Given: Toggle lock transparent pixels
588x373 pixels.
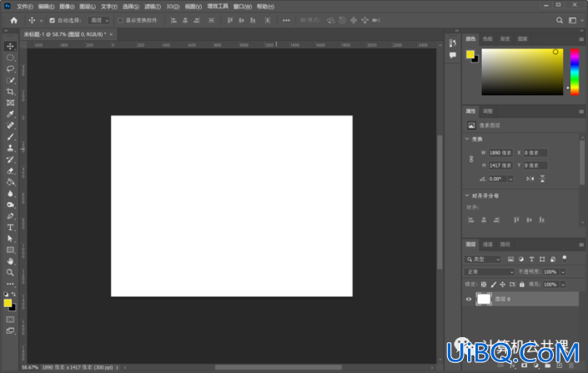Looking at the screenshot, I should click(484, 285).
